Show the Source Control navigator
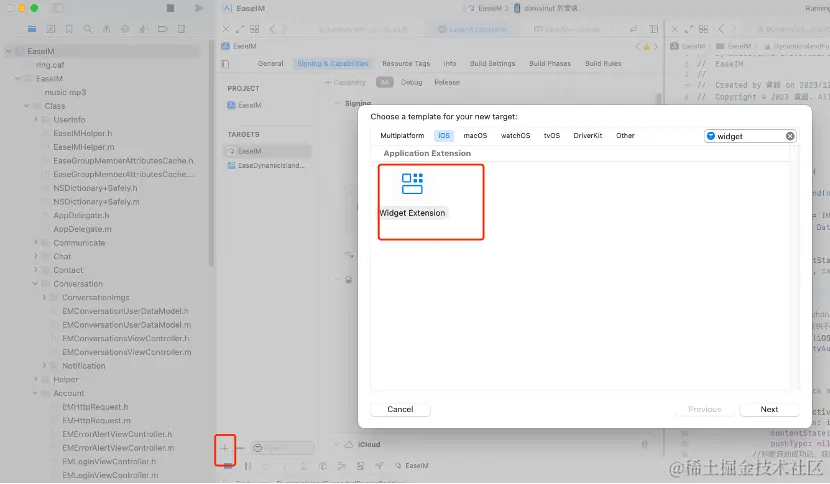Screen dimensions: 830x484 pos(51,29)
